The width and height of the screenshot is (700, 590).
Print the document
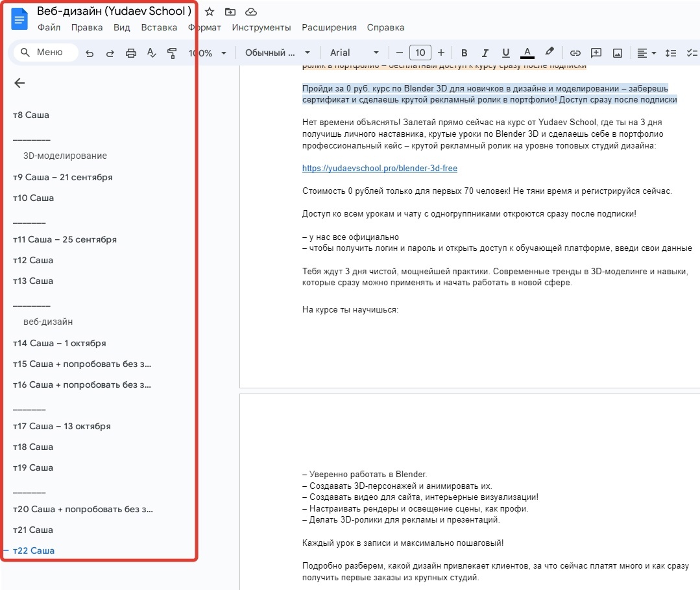131,53
